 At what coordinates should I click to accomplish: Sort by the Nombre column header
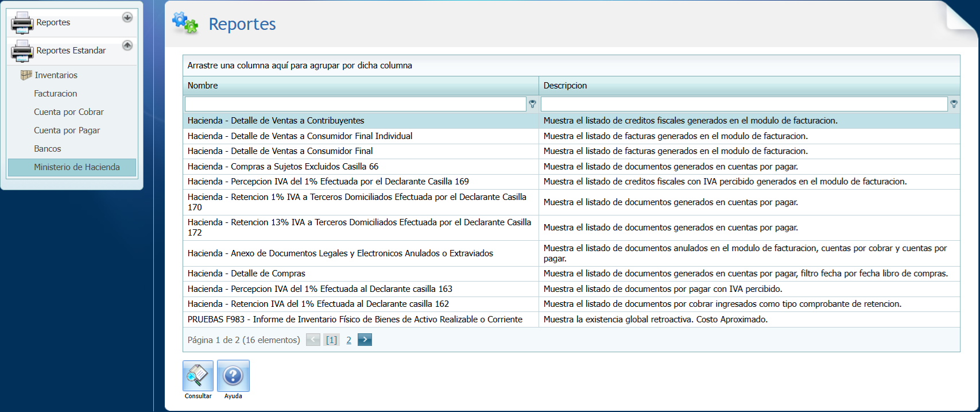point(203,86)
